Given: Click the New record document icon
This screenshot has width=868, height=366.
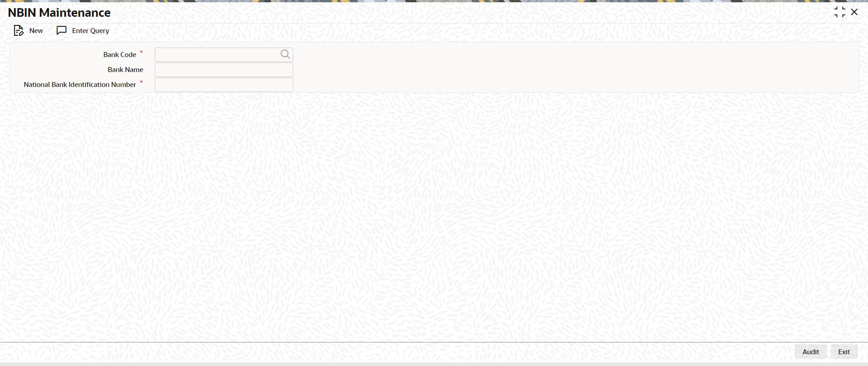Looking at the screenshot, I should [x=19, y=31].
